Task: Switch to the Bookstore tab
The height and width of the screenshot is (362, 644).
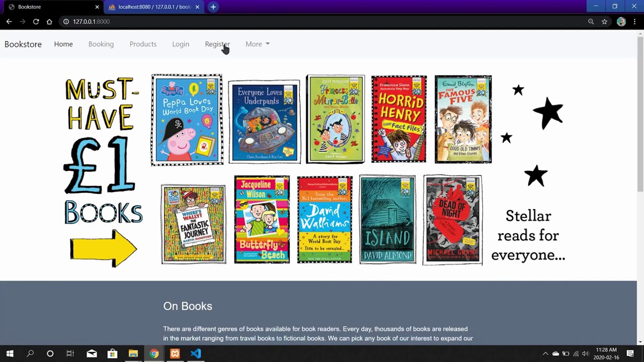Action: 52,7
